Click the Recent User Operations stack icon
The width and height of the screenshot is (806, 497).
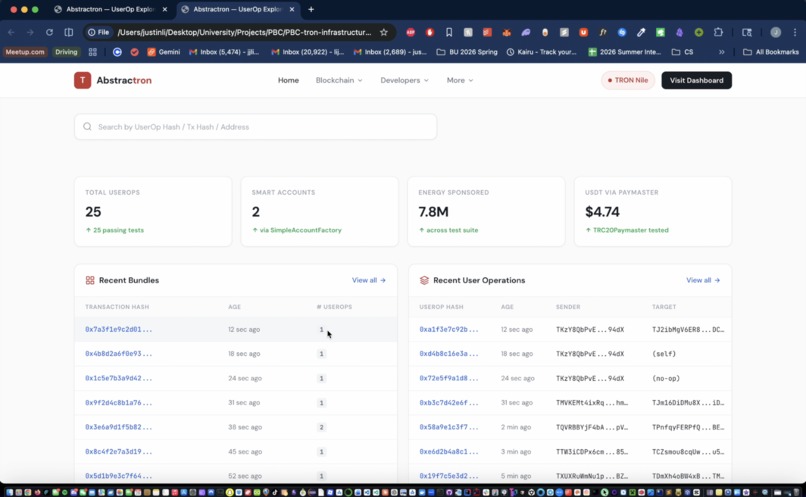point(424,280)
